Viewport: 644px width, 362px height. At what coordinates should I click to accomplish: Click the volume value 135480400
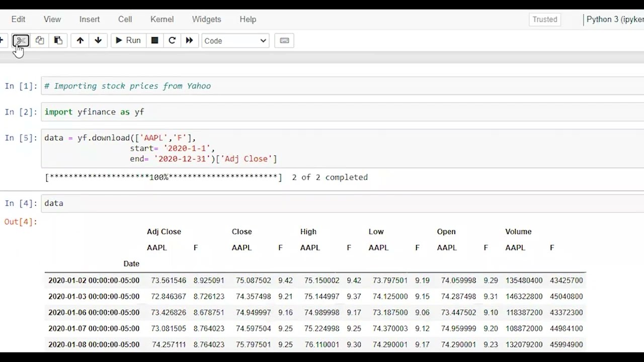524,280
